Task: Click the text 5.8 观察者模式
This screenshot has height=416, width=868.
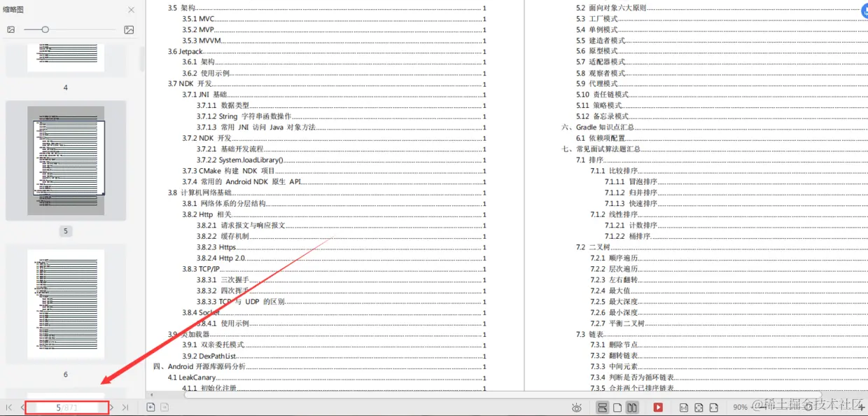Action: (x=601, y=74)
